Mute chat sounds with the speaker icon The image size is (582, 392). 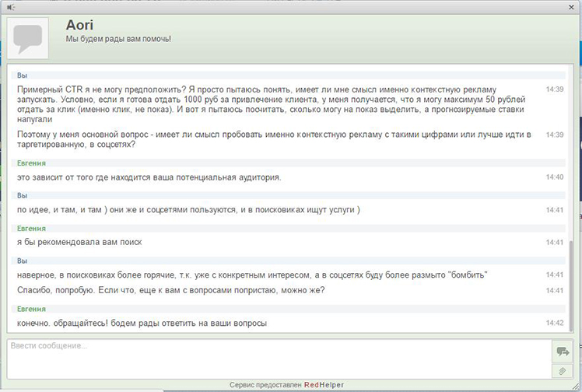(11, 7)
